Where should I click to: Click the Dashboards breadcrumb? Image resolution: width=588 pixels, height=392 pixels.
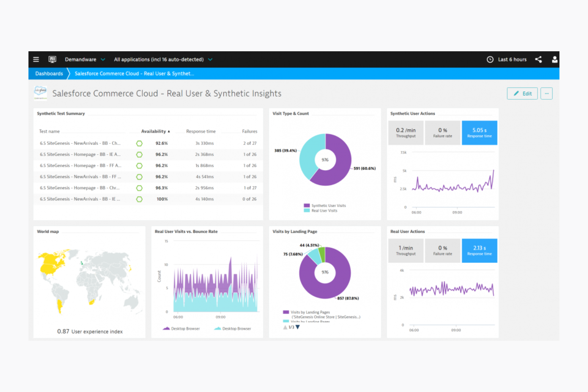48,73
